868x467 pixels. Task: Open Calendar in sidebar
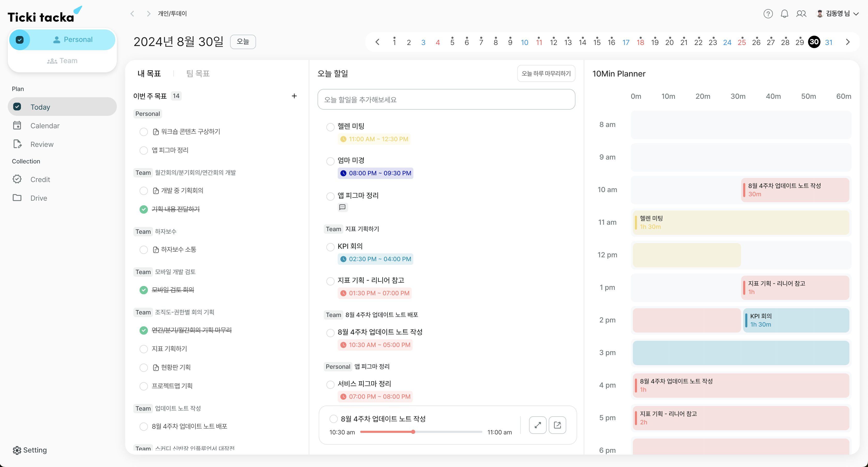[x=44, y=126]
